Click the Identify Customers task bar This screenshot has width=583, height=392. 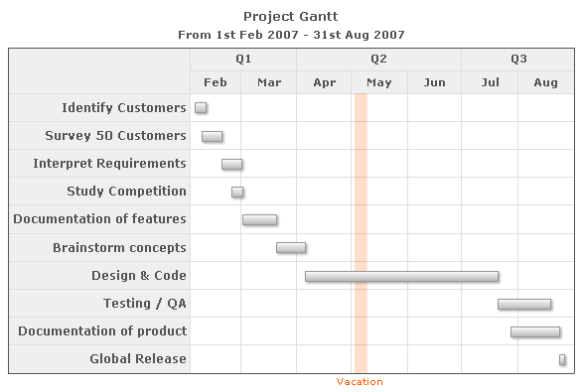click(201, 108)
